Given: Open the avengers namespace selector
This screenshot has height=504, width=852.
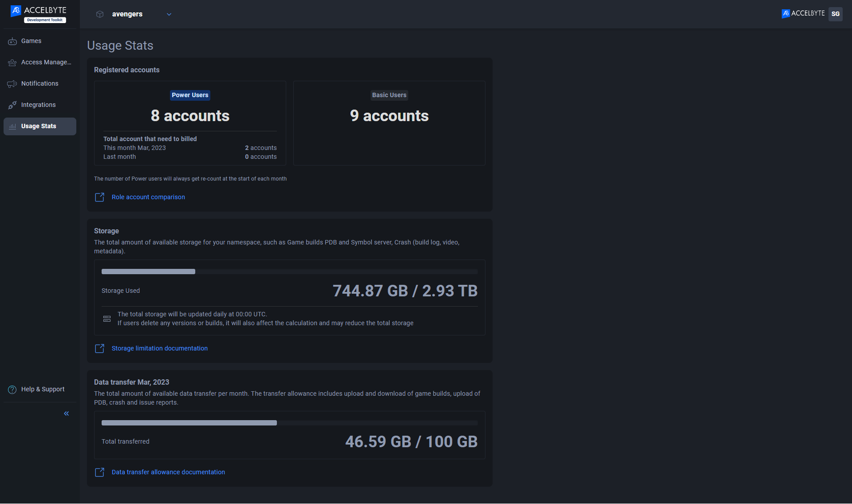Looking at the screenshot, I should coord(134,14).
